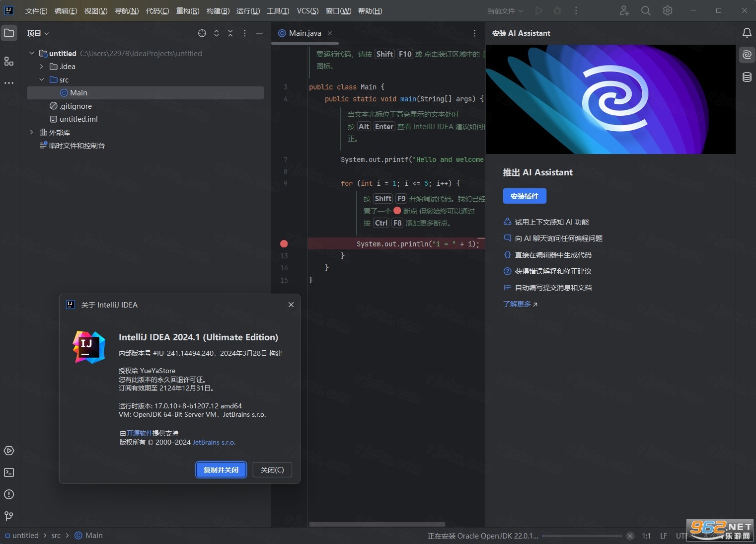The image size is (756, 544).
Task: Open the 视图(V) menu
Action: pyautogui.click(x=96, y=10)
